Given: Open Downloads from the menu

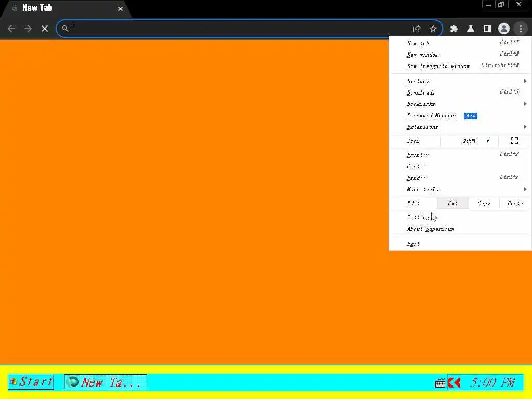Looking at the screenshot, I should [460, 92].
